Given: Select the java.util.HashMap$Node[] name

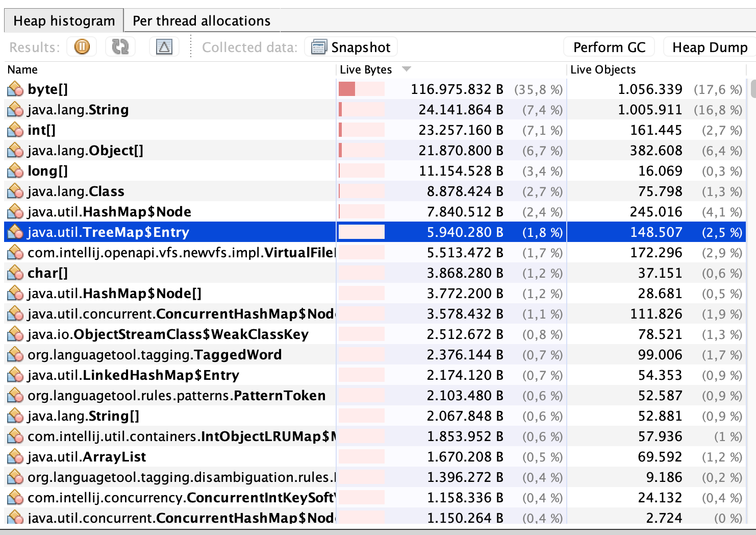Looking at the screenshot, I should click(x=114, y=294).
